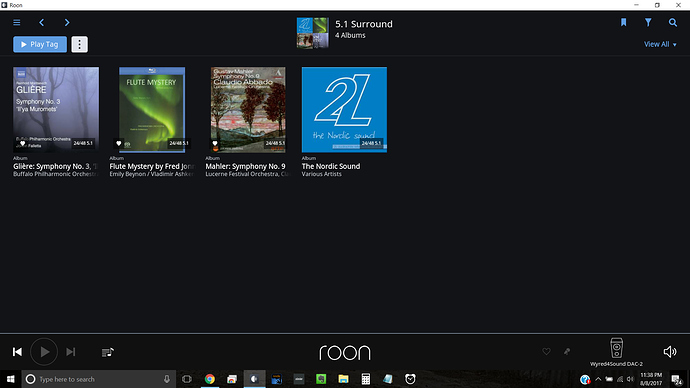Screen dimensions: 690x388
Task: Click the Glière: Symphony No. 3 title link
Action: pos(55,166)
